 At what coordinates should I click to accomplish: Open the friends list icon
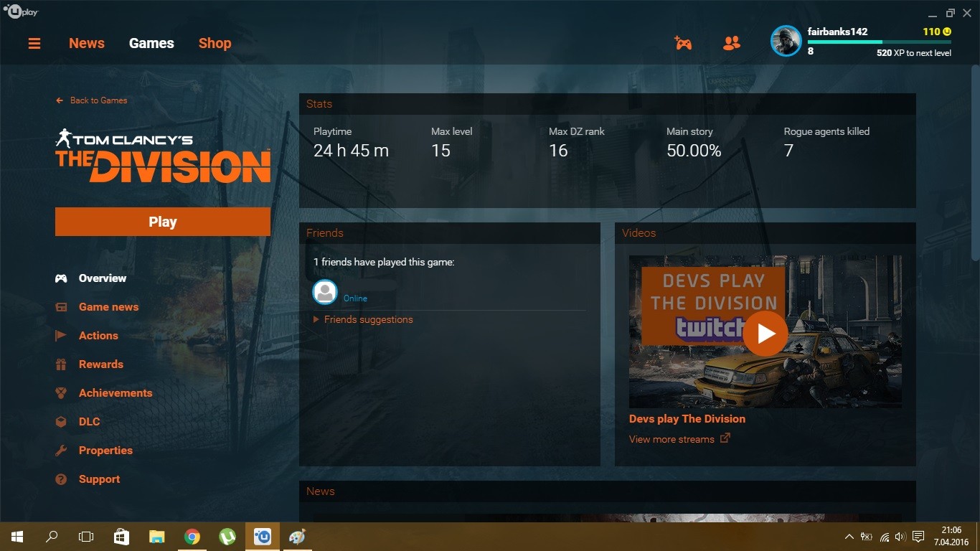pyautogui.click(x=732, y=43)
